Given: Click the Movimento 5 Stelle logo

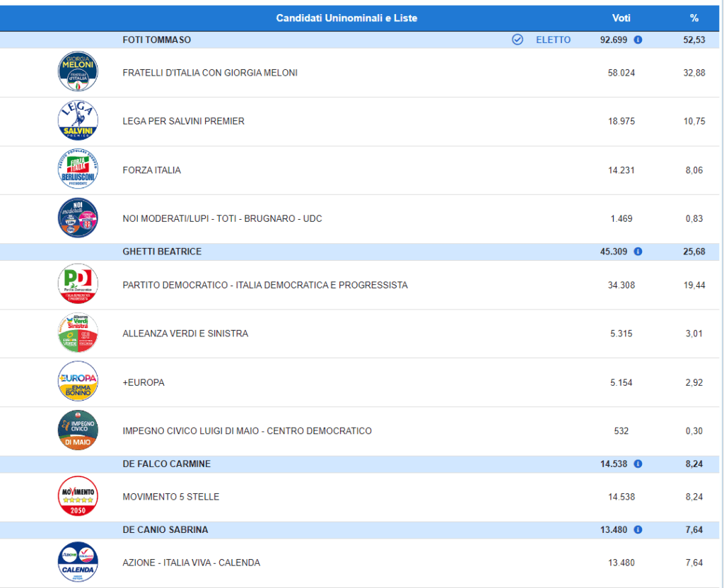Looking at the screenshot, I should [x=78, y=497].
